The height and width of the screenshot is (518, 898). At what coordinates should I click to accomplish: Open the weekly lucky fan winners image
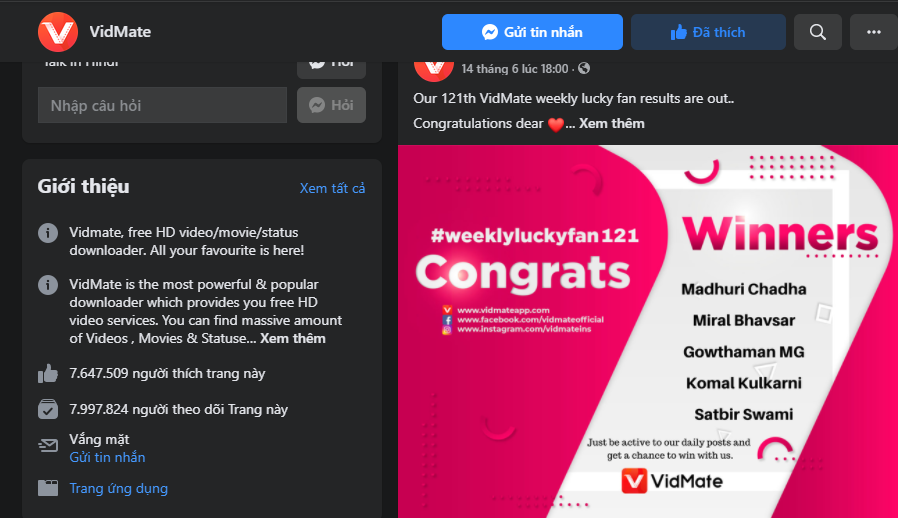coord(648,331)
